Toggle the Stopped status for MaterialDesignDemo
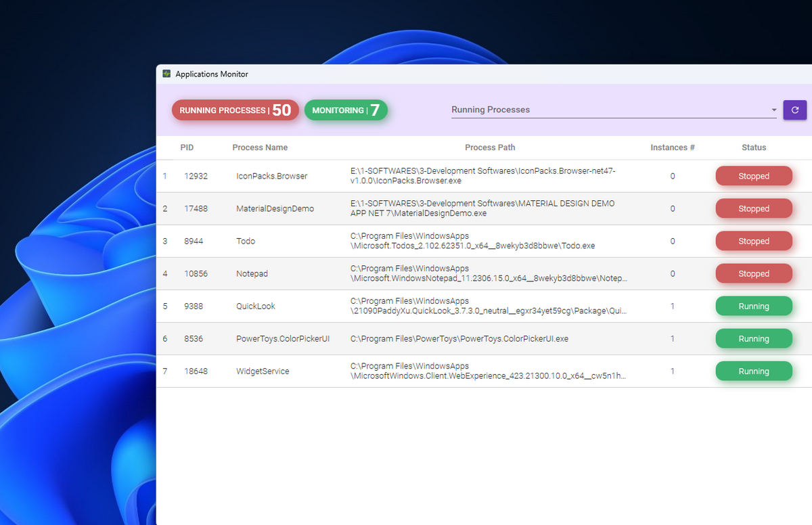This screenshot has width=812, height=525. click(753, 208)
